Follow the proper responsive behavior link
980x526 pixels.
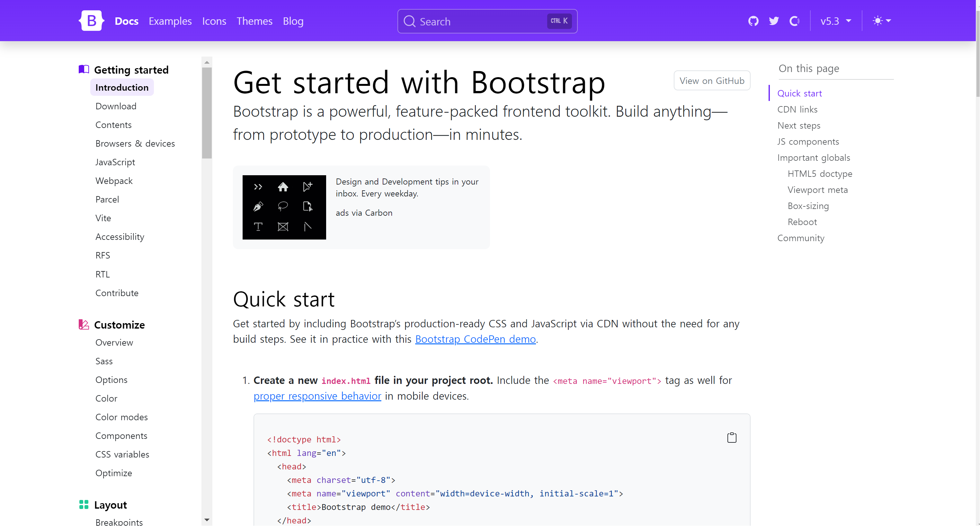317,396
